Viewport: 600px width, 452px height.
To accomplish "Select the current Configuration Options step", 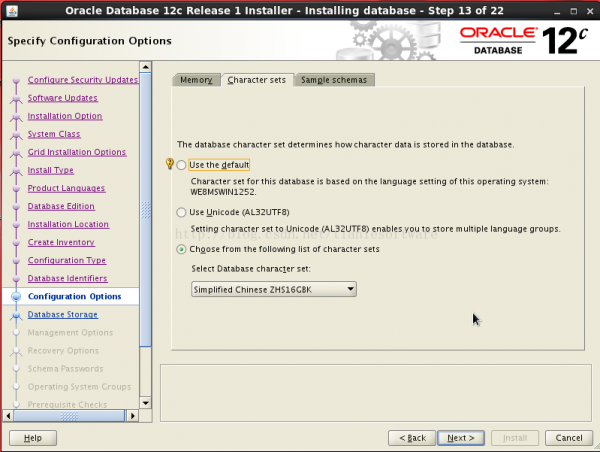I will pos(75,296).
